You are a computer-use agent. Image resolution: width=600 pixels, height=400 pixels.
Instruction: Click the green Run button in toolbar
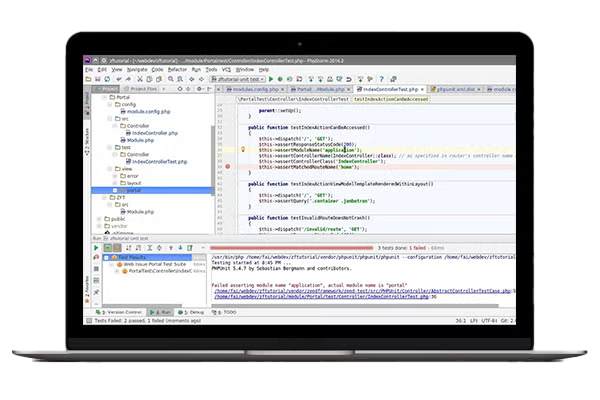point(269,78)
